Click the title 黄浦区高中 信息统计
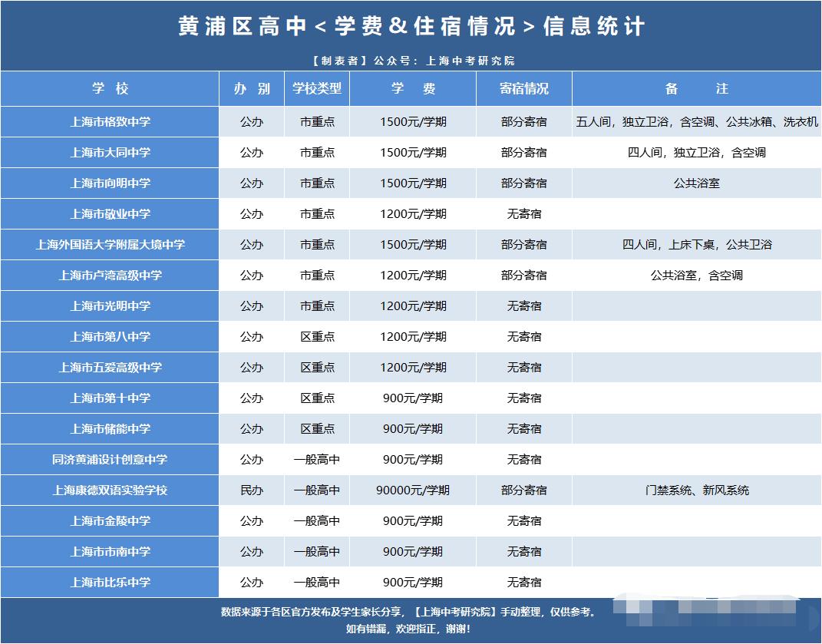 (411, 27)
